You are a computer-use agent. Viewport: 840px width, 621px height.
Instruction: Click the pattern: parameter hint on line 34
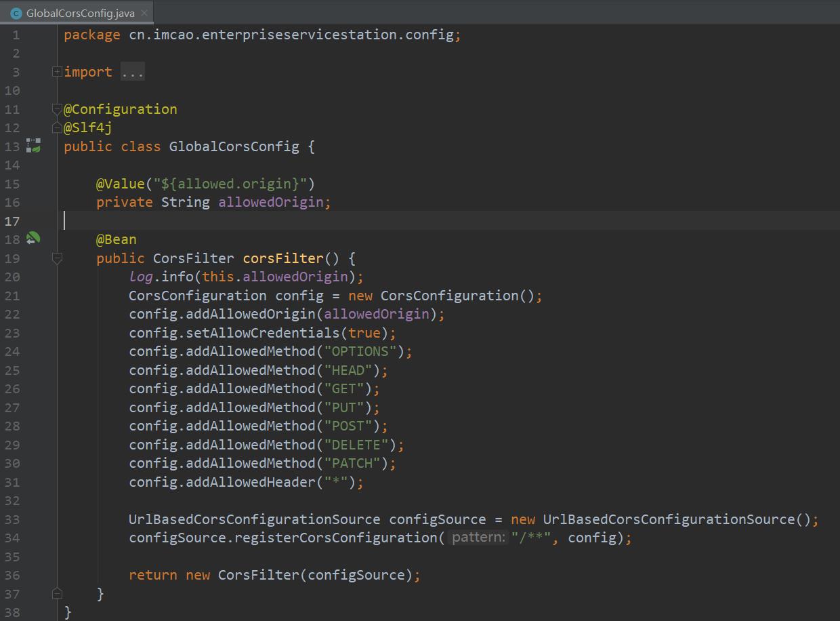pyautogui.click(x=478, y=538)
